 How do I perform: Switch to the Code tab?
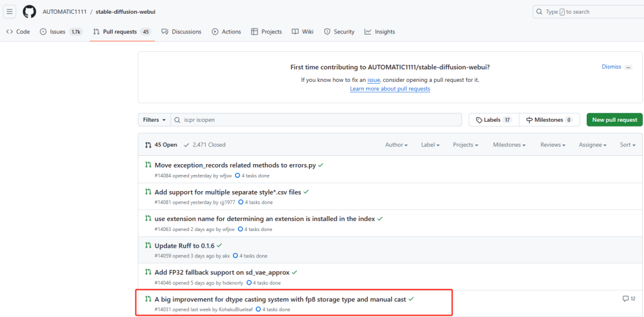click(x=18, y=32)
